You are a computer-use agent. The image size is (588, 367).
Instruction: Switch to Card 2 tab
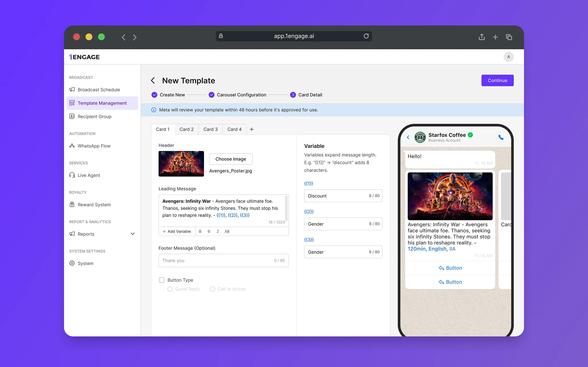pos(187,129)
